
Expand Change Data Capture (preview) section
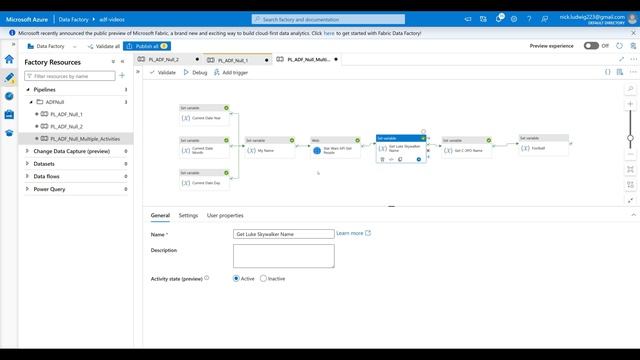(x=27, y=151)
